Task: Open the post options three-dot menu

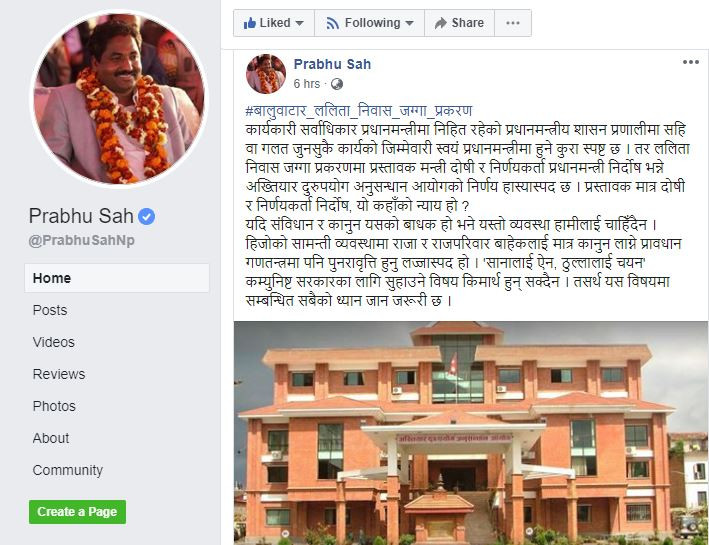Action: [690, 62]
